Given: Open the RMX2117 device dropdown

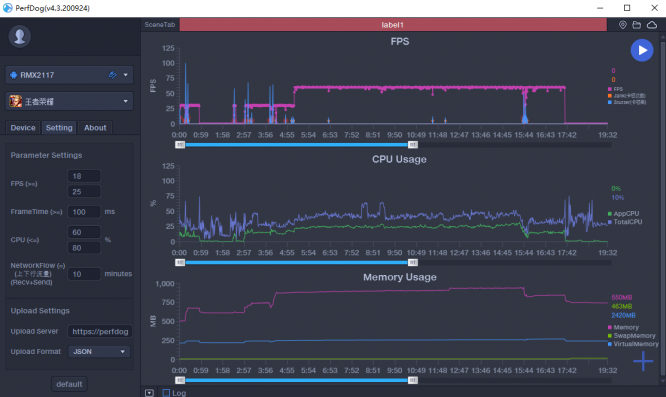Looking at the screenshot, I should click(x=69, y=75).
